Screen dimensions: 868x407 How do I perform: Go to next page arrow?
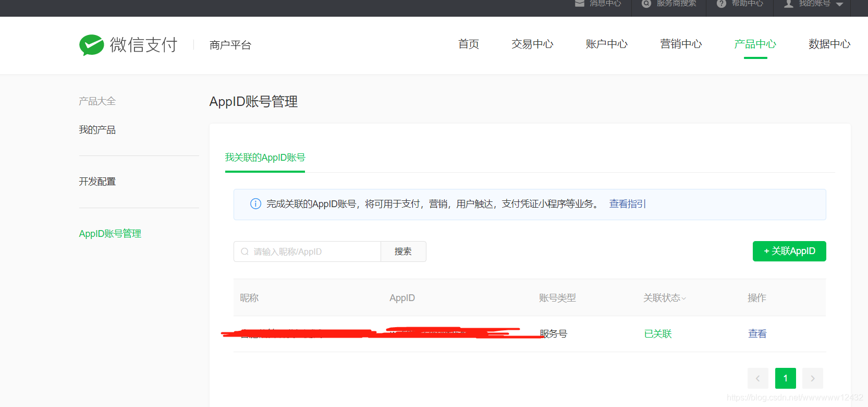point(813,378)
